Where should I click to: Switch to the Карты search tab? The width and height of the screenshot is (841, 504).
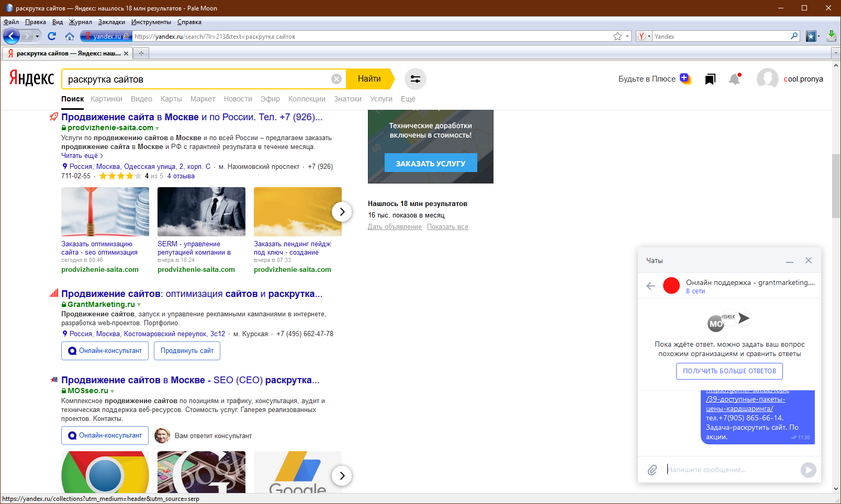click(x=171, y=99)
